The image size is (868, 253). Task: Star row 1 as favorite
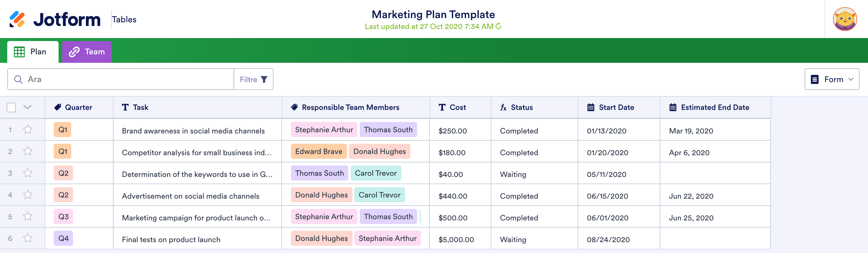coord(28,130)
